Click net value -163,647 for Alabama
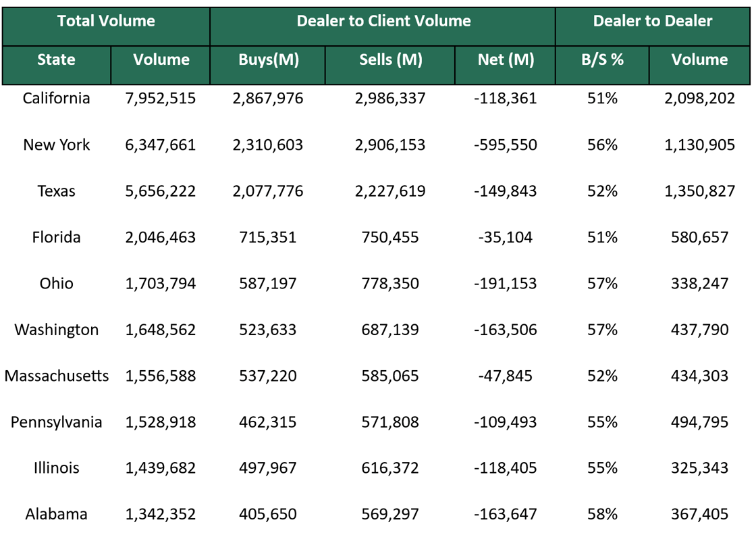This screenshot has width=756, height=535. (506, 514)
